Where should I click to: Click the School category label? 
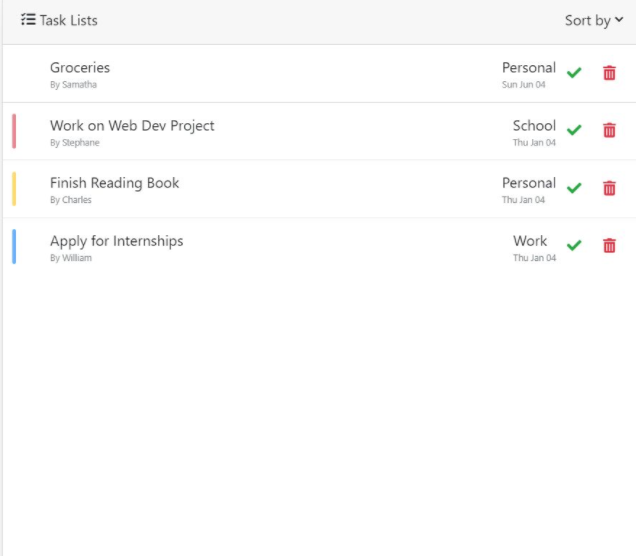(534, 126)
